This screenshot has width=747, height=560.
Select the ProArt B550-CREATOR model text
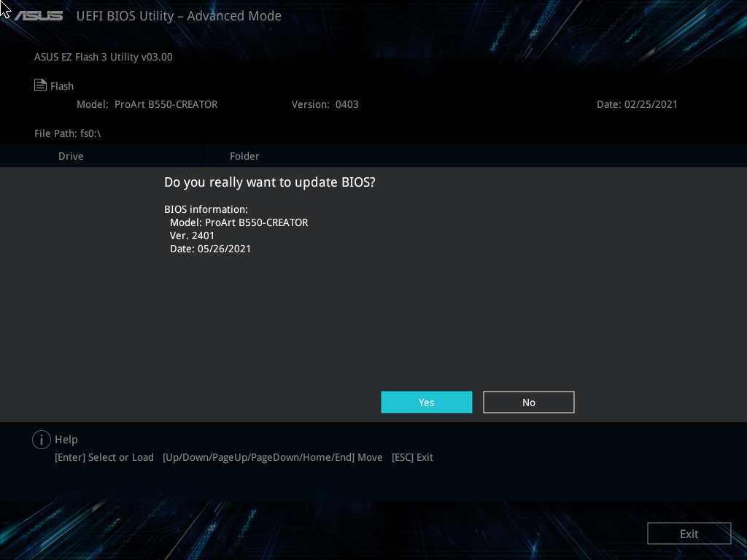[x=166, y=104]
